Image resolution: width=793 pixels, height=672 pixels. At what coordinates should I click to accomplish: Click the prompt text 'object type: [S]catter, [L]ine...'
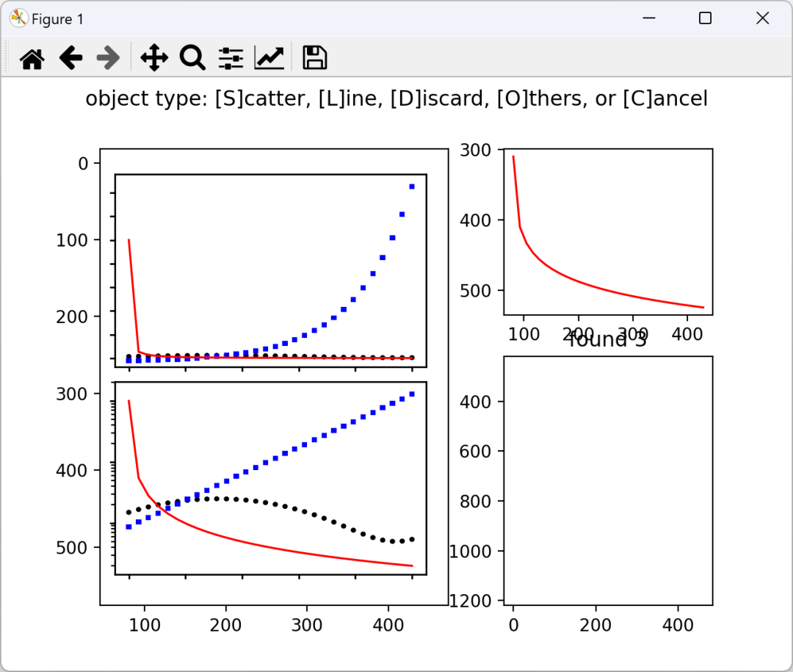click(x=396, y=98)
